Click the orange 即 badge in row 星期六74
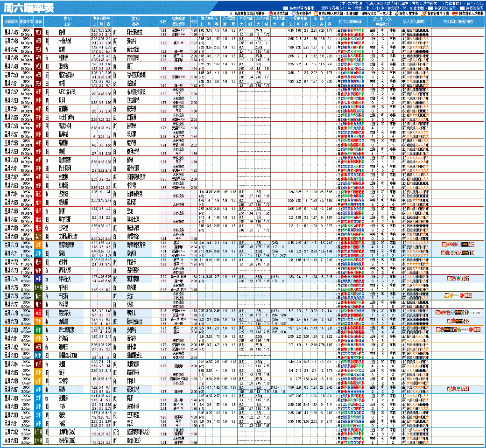Screen dimensions: 486x448 point(450,279)
